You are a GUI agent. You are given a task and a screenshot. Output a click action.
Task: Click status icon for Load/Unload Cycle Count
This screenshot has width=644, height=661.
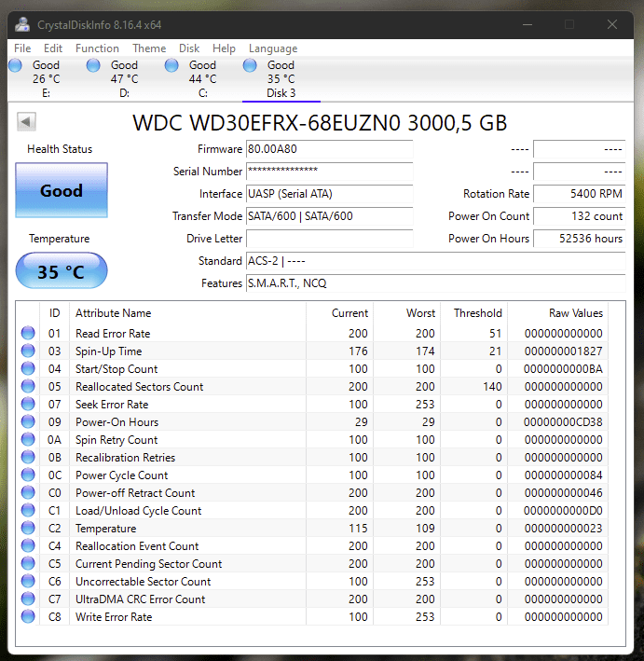pos(28,510)
